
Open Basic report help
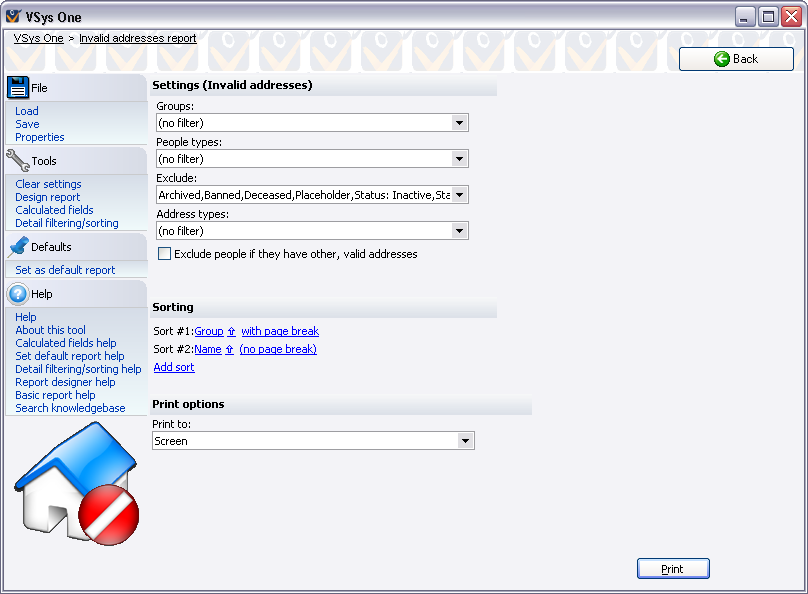click(x=55, y=395)
